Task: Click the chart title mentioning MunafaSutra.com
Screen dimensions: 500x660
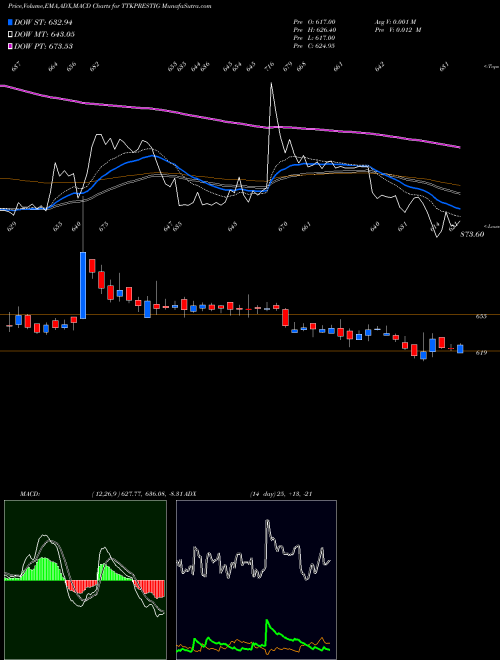Action: 109,6
